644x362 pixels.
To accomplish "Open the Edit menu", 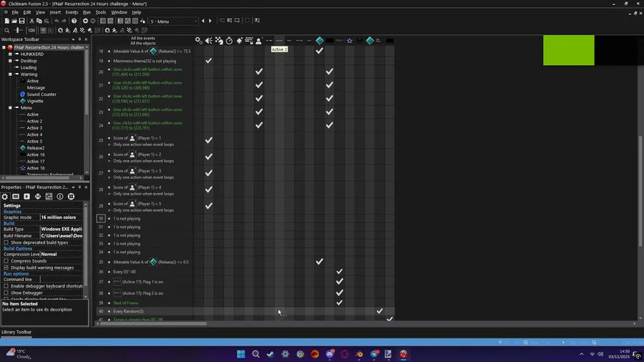I will [26, 12].
